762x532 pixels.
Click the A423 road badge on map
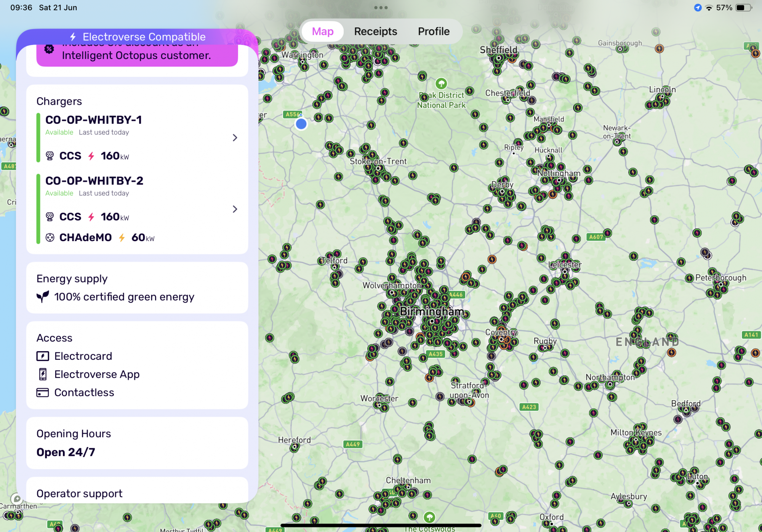point(529,407)
